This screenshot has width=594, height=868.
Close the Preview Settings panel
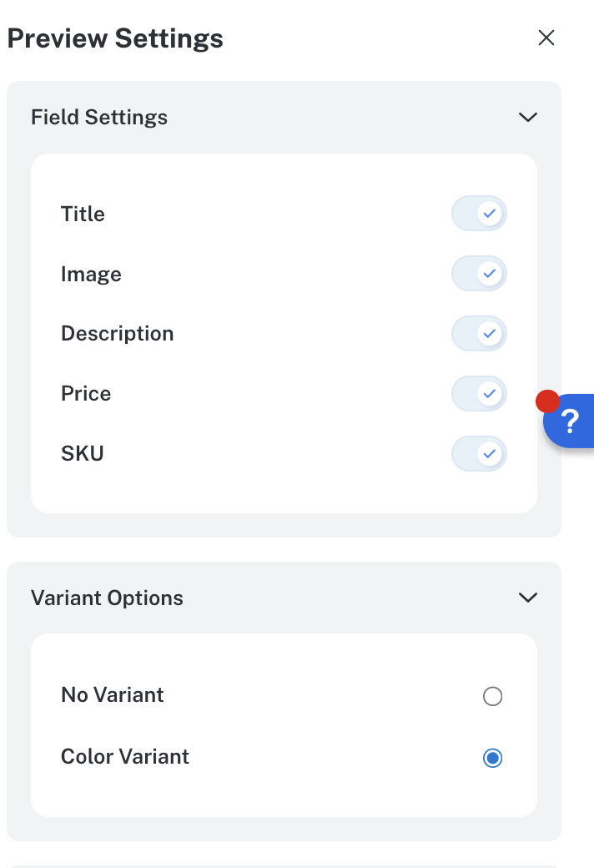(546, 38)
